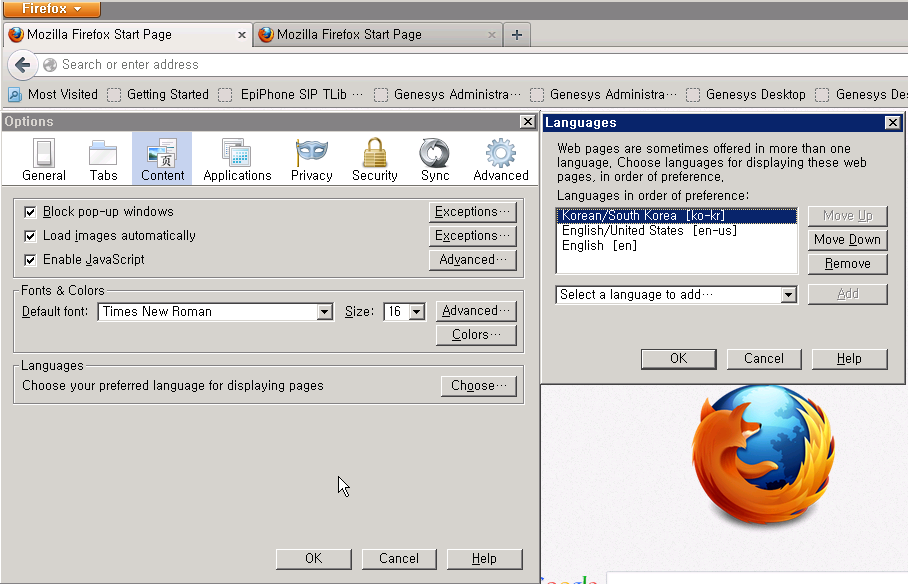Click OK in the Languages dialog

(679, 359)
